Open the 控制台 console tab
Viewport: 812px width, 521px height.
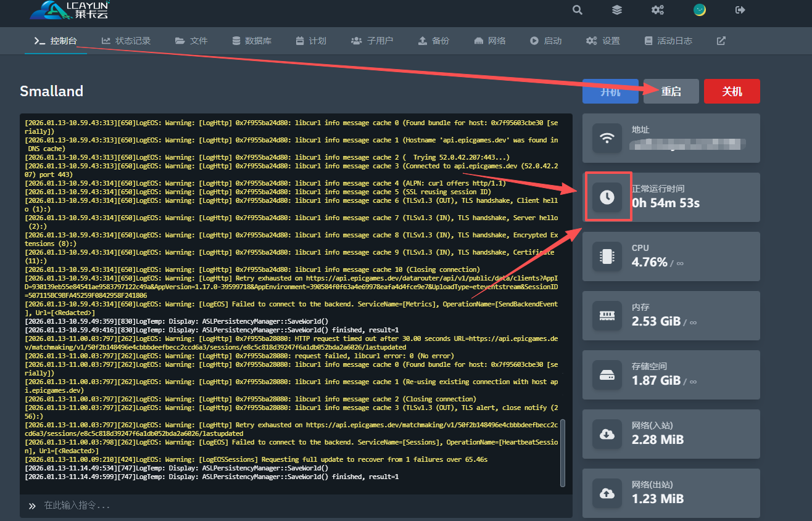[56, 41]
